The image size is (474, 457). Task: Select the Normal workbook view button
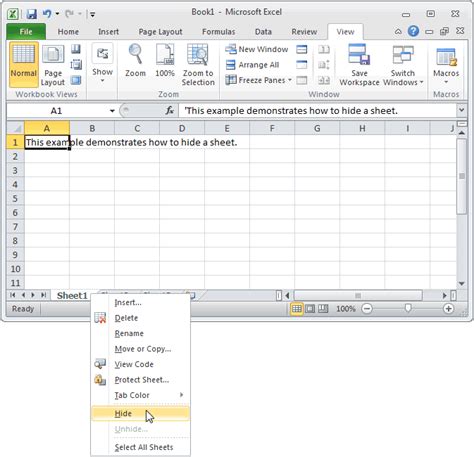click(23, 64)
